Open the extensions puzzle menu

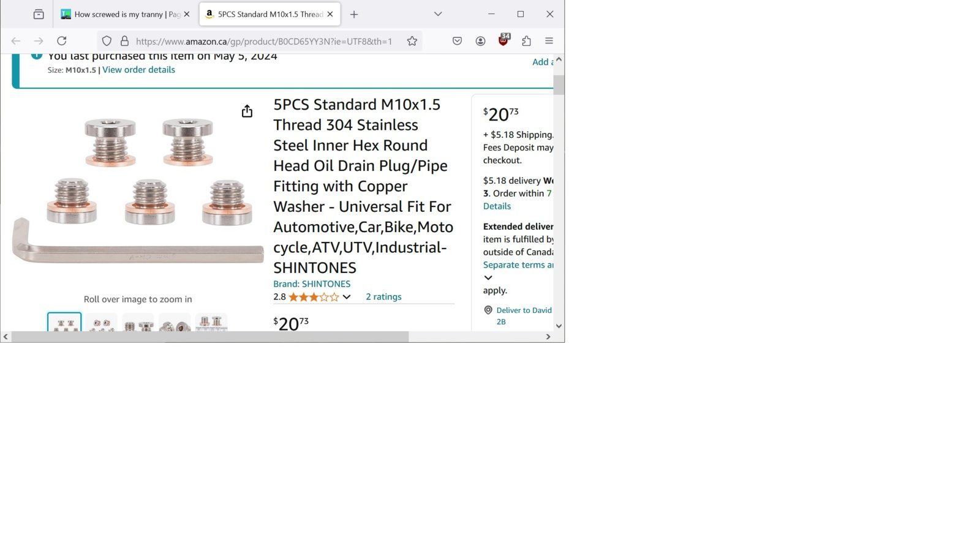(526, 41)
